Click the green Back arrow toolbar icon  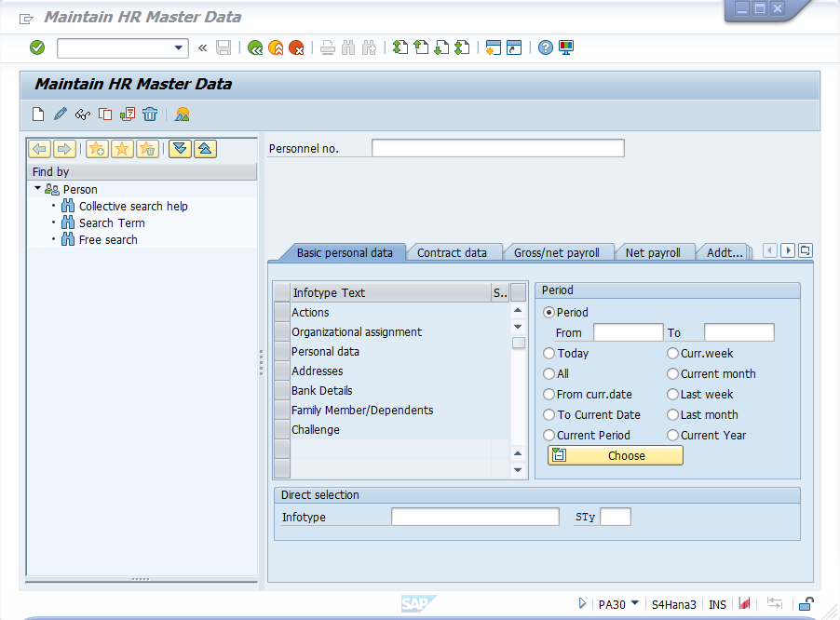[x=255, y=47]
